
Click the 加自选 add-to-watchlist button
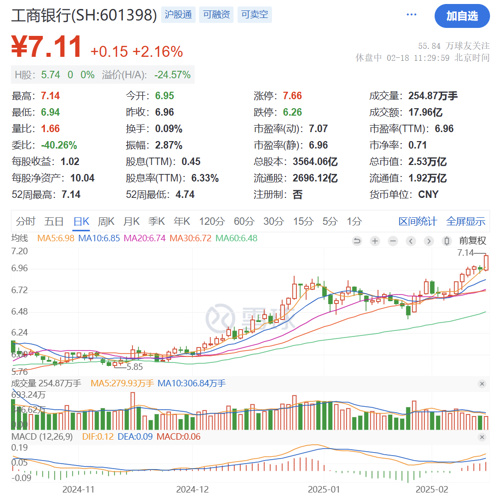462,16
